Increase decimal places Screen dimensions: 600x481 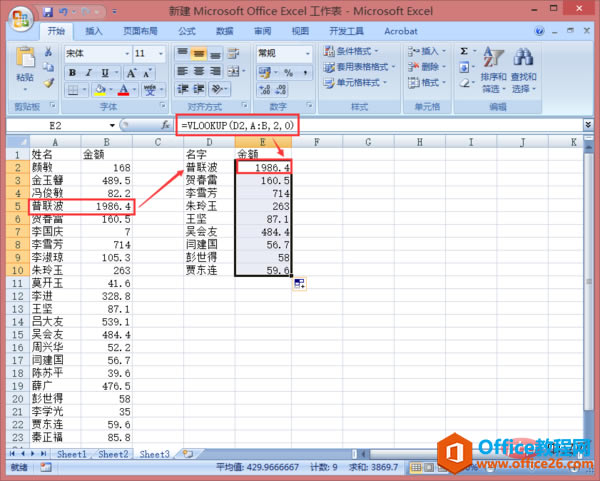264,90
